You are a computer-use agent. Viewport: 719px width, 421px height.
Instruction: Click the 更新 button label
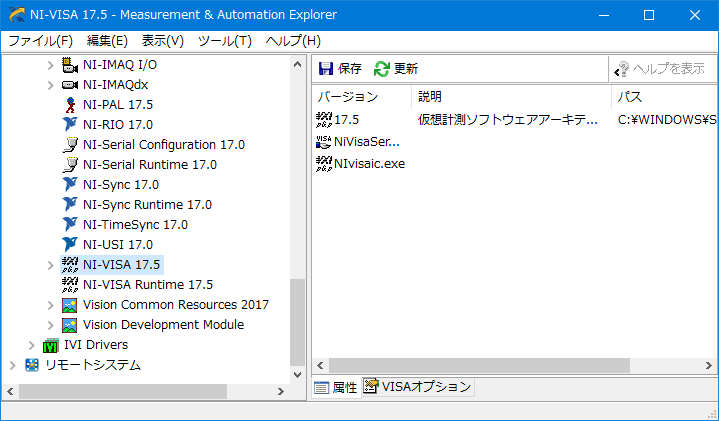(406, 69)
